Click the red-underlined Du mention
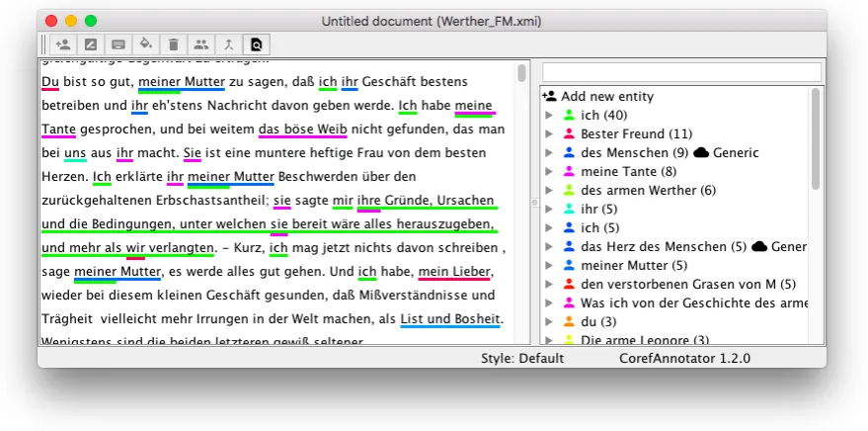This screenshot has width=868, height=431. pos(50,82)
